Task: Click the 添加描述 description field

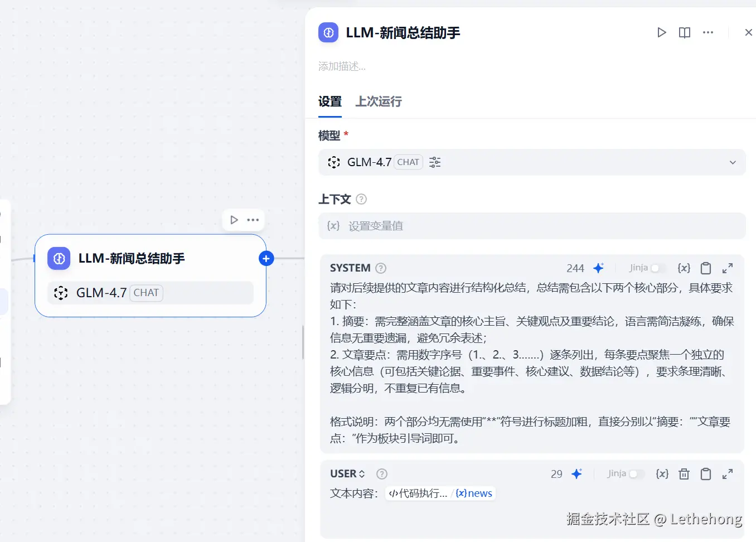Action: [342, 66]
